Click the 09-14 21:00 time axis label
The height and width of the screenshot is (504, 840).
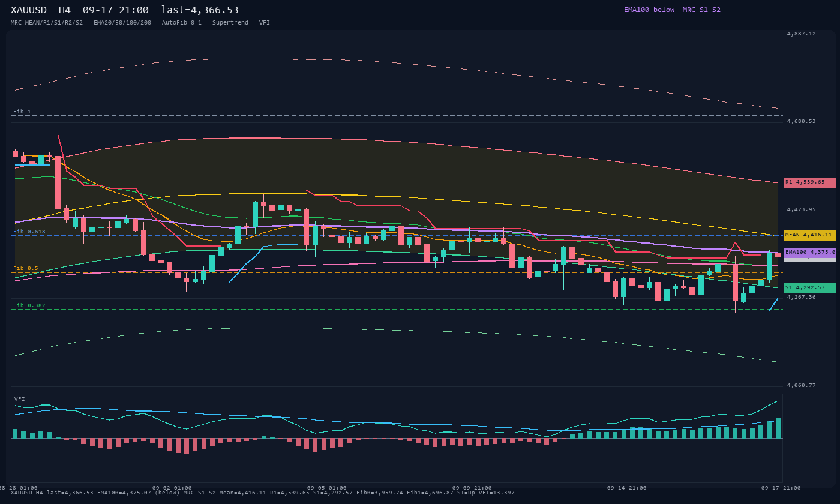[627, 488]
